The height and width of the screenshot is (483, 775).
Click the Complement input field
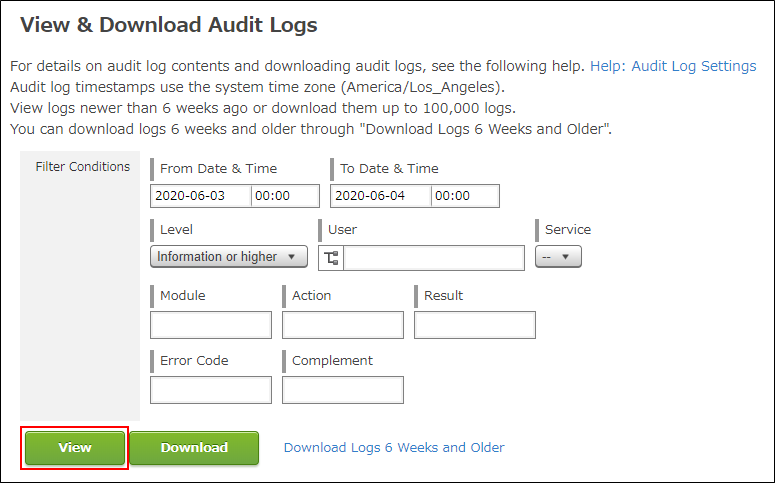343,390
